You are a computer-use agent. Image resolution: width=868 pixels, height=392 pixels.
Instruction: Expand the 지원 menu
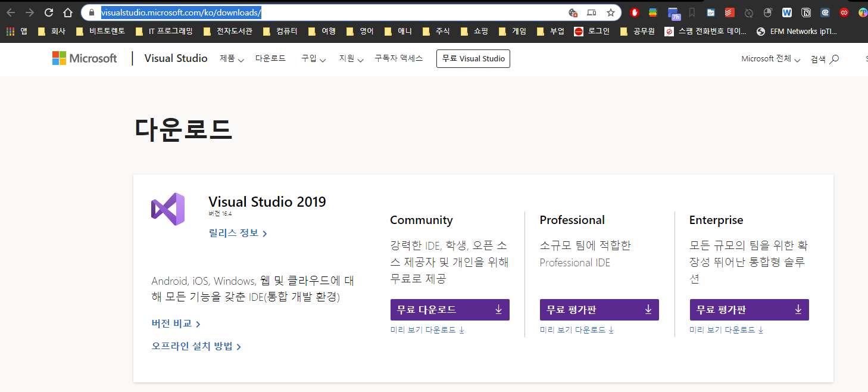351,59
